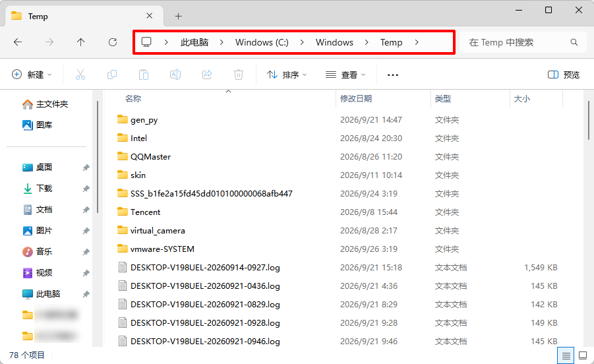594x364 pixels.
Task: Click the PC monitor icon in address bar
Action: pos(146,42)
